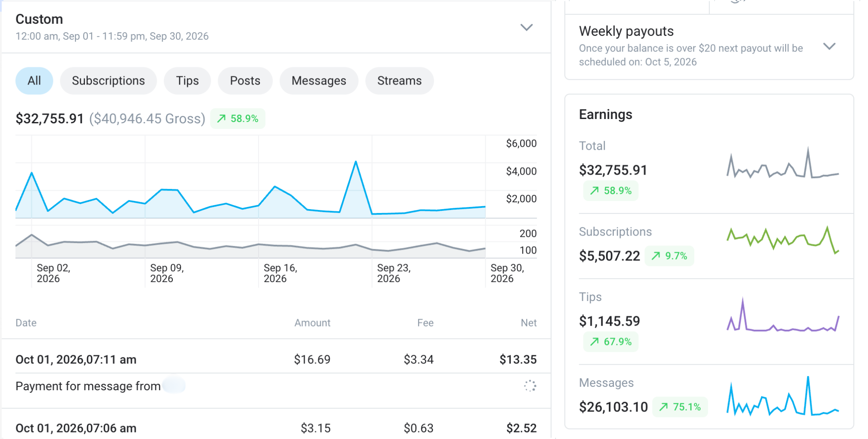The width and height of the screenshot is (868, 439).
Task: Click the 75.1% Messages growth badge
Action: (x=680, y=407)
